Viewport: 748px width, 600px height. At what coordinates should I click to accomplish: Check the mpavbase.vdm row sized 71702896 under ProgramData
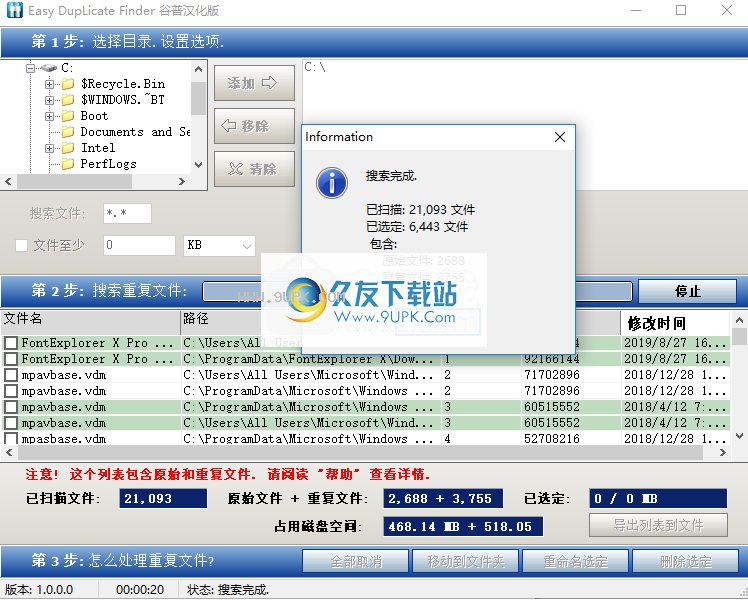pyautogui.click(x=11, y=391)
